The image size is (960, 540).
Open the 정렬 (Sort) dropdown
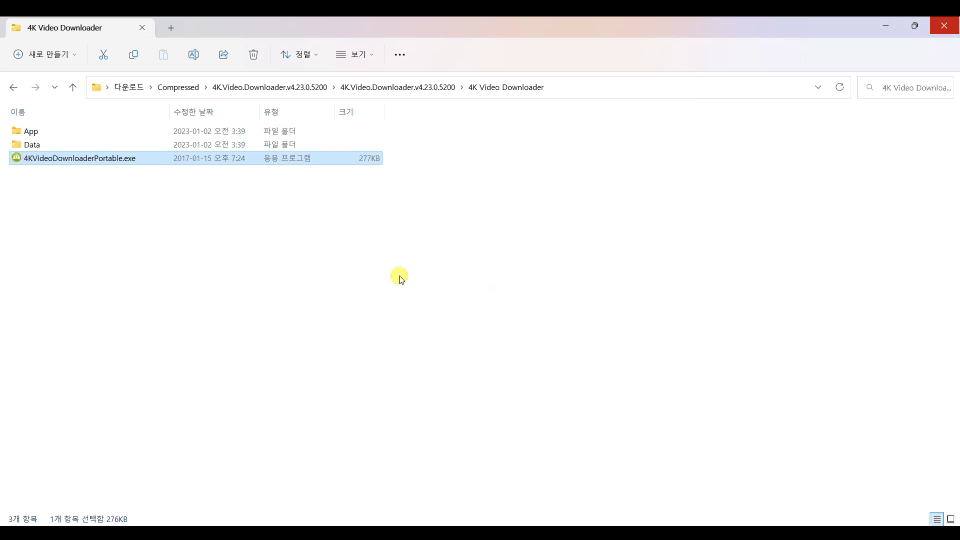point(299,54)
